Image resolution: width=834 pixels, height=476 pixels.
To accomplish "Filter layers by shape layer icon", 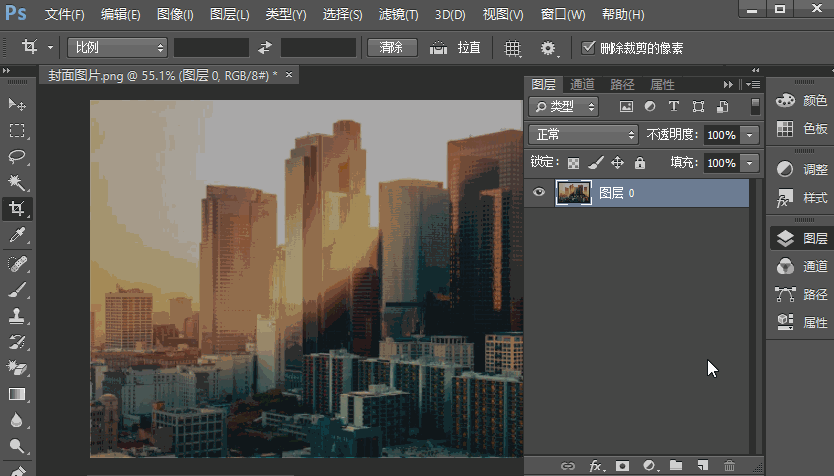I will pyautogui.click(x=698, y=106).
